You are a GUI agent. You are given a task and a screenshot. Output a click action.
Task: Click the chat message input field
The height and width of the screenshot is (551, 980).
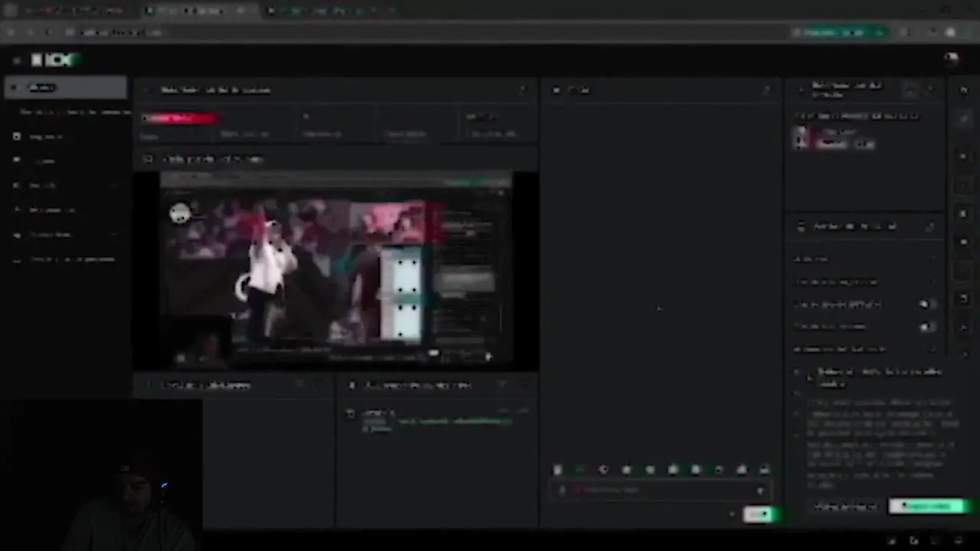660,490
